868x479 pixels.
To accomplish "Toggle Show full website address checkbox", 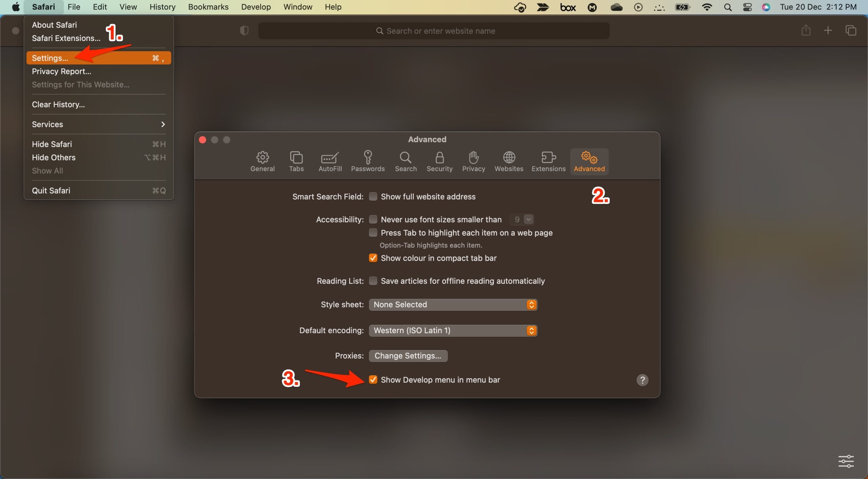I will [x=373, y=197].
